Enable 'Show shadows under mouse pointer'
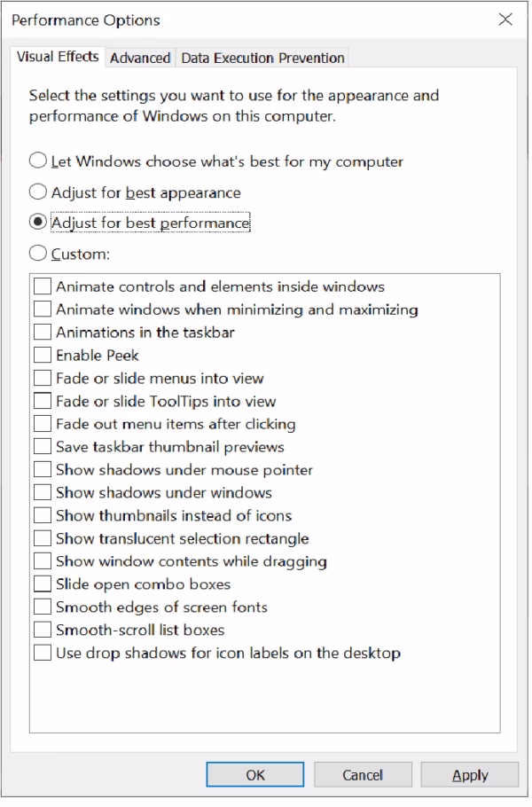The height and width of the screenshot is (807, 532). click(43, 470)
